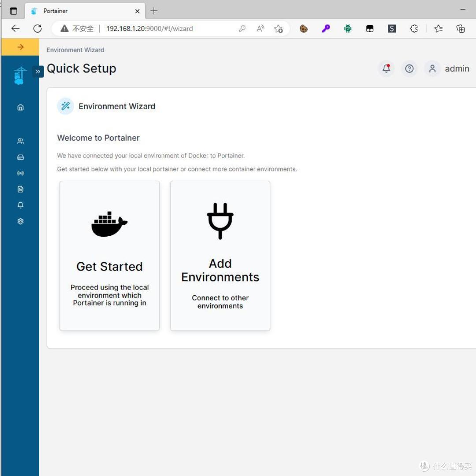
Task: Open the help question mark icon
Action: click(x=409, y=69)
